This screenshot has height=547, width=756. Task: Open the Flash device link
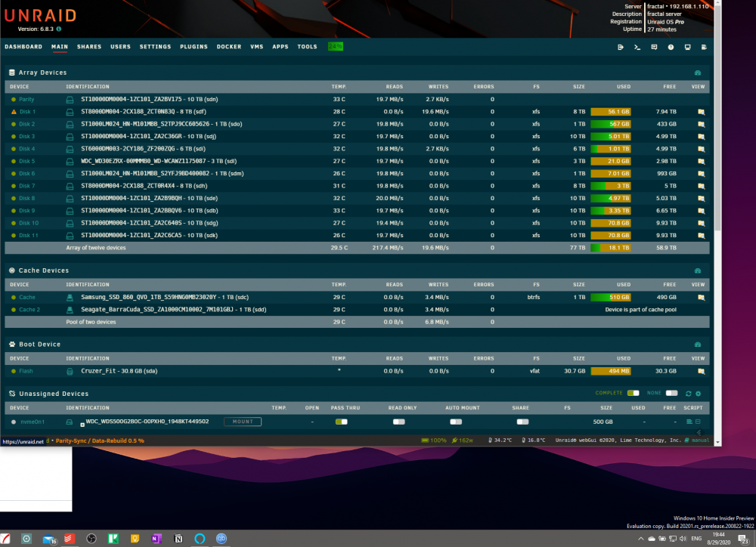click(x=26, y=371)
